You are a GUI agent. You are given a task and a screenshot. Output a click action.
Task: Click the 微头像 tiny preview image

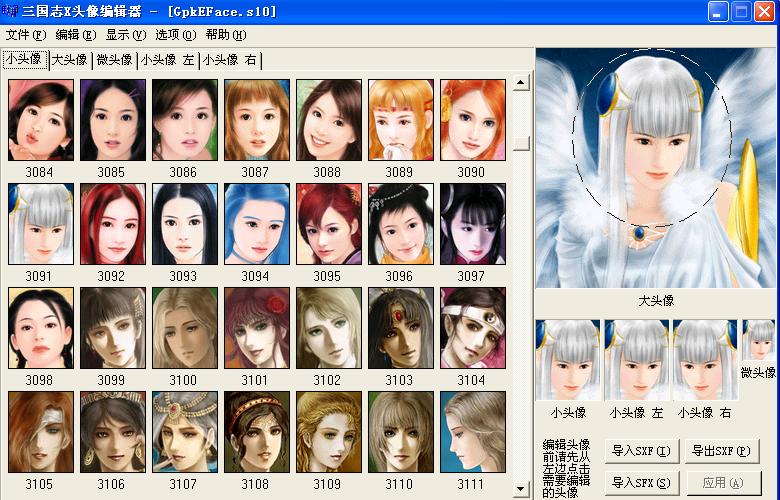pos(758,341)
